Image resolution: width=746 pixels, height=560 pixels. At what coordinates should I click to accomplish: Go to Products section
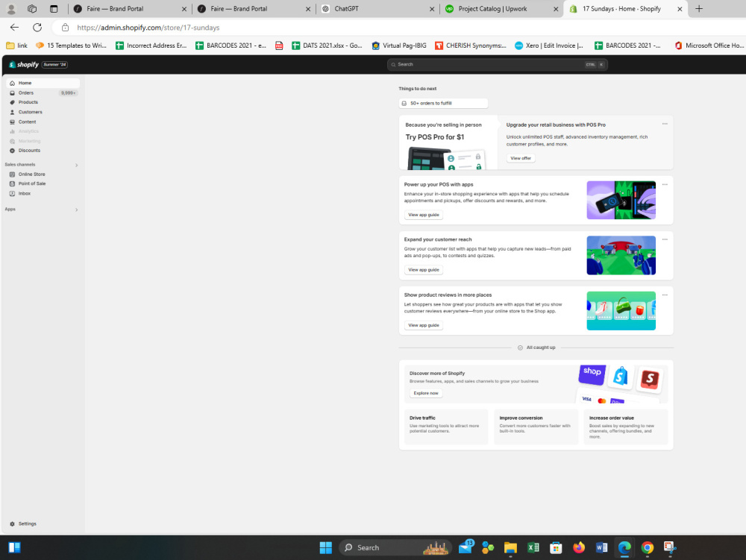coord(43,102)
